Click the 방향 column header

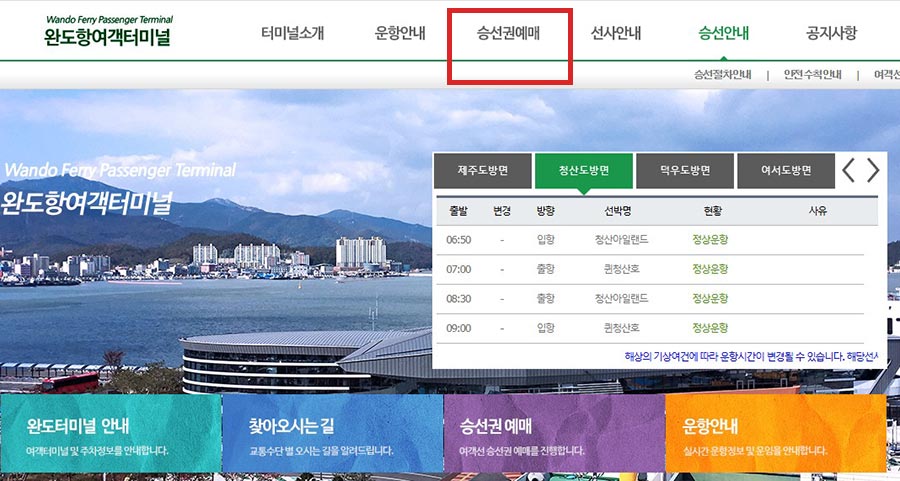(x=545, y=211)
